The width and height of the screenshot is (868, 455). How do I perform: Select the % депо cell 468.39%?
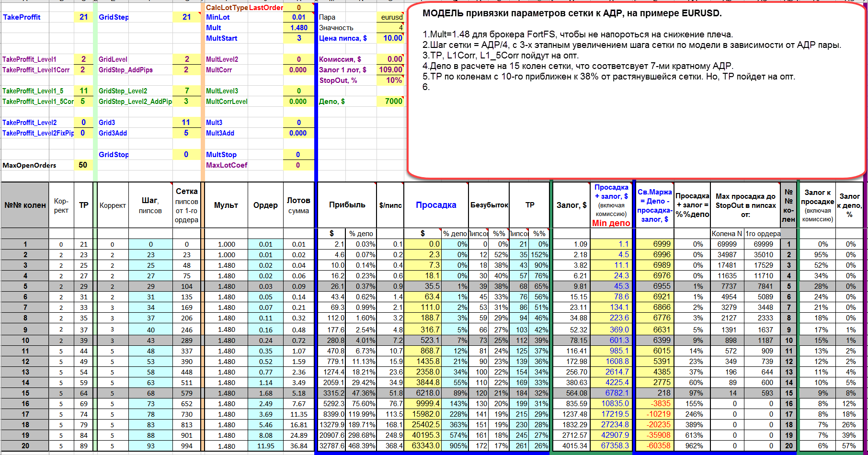coord(361,446)
